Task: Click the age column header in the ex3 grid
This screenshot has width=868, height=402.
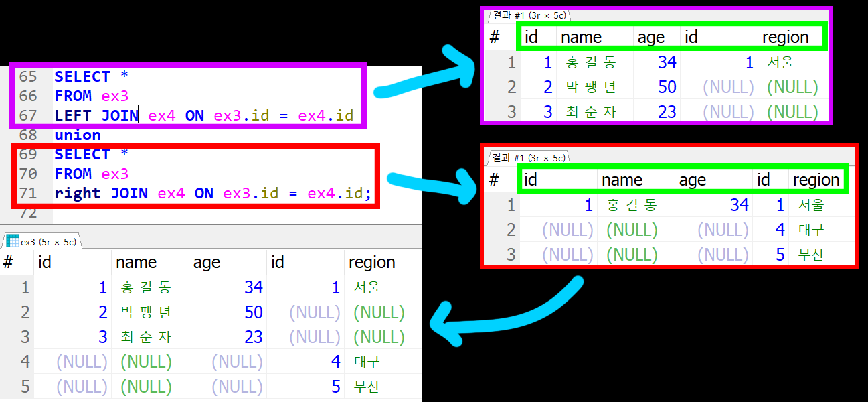Action: click(207, 262)
